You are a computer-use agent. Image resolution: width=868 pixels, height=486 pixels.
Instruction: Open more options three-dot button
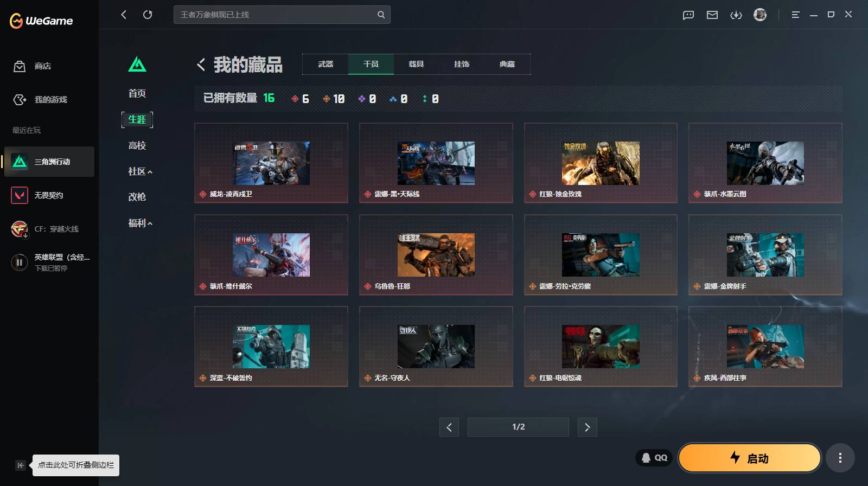840,458
